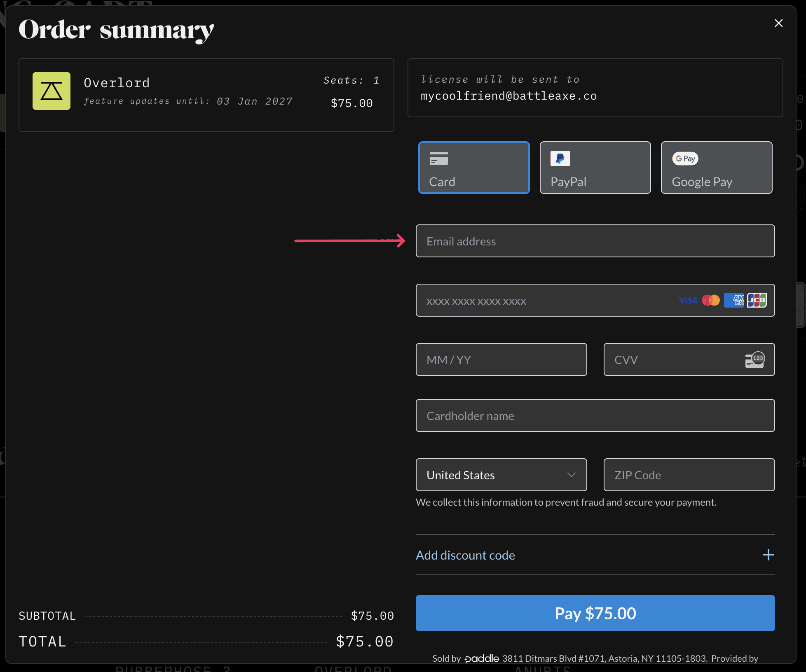Select Card payment method
Image resolution: width=806 pixels, height=672 pixels.
click(x=474, y=168)
